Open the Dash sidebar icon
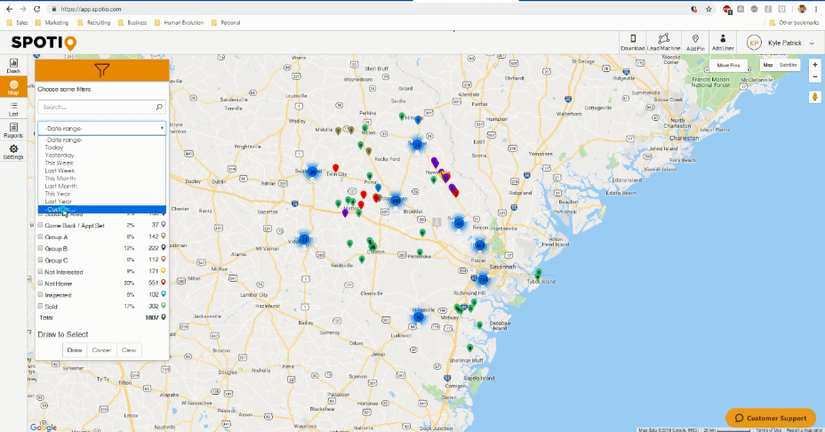Viewport: 825px width, 432px height. 13,65
